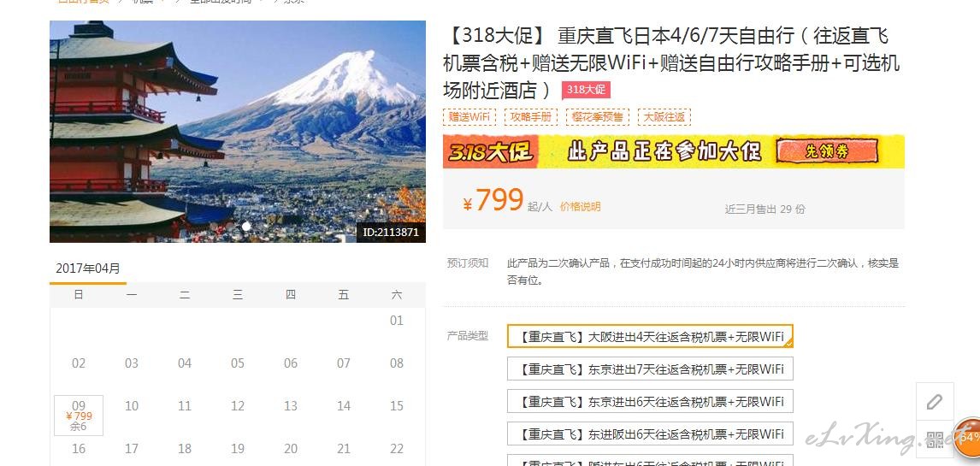Click the 产品类型 label

pos(468,336)
